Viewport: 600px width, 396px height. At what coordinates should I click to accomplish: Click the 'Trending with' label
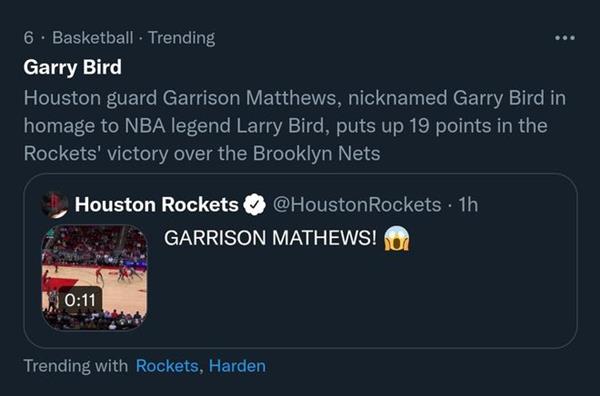76,366
